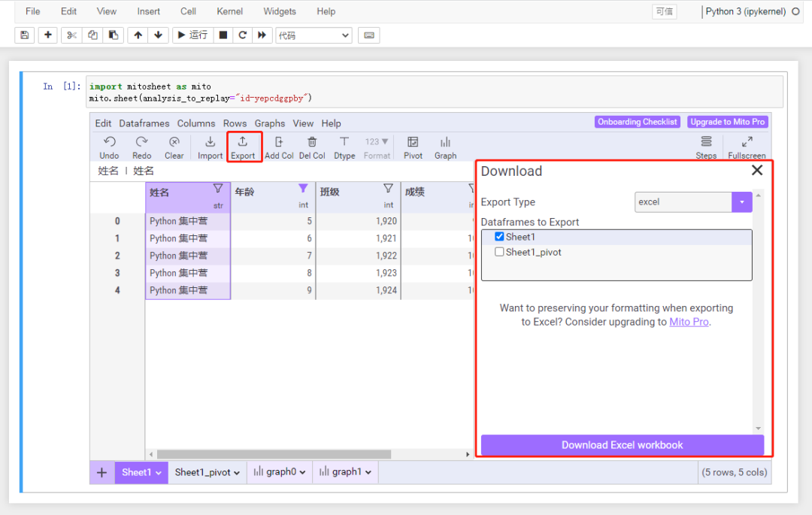This screenshot has height=515, width=812.
Task: Open the Jupyter Cell menu
Action: (x=188, y=11)
